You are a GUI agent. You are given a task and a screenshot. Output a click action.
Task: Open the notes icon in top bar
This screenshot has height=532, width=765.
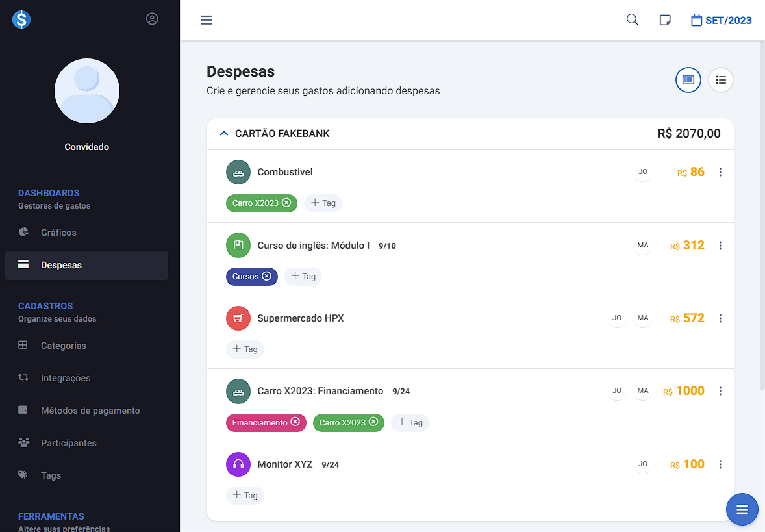pyautogui.click(x=665, y=20)
